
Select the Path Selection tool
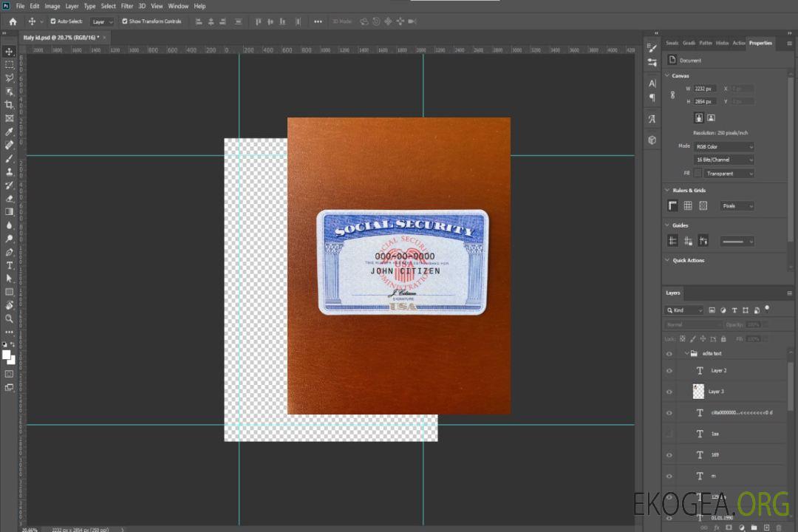coord(9,279)
